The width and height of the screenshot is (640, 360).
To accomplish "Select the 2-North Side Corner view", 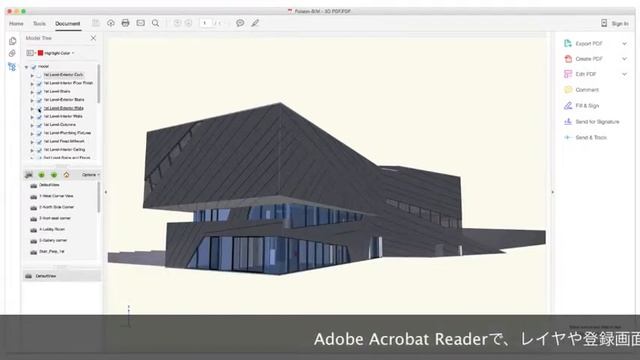I will click(x=56, y=207).
